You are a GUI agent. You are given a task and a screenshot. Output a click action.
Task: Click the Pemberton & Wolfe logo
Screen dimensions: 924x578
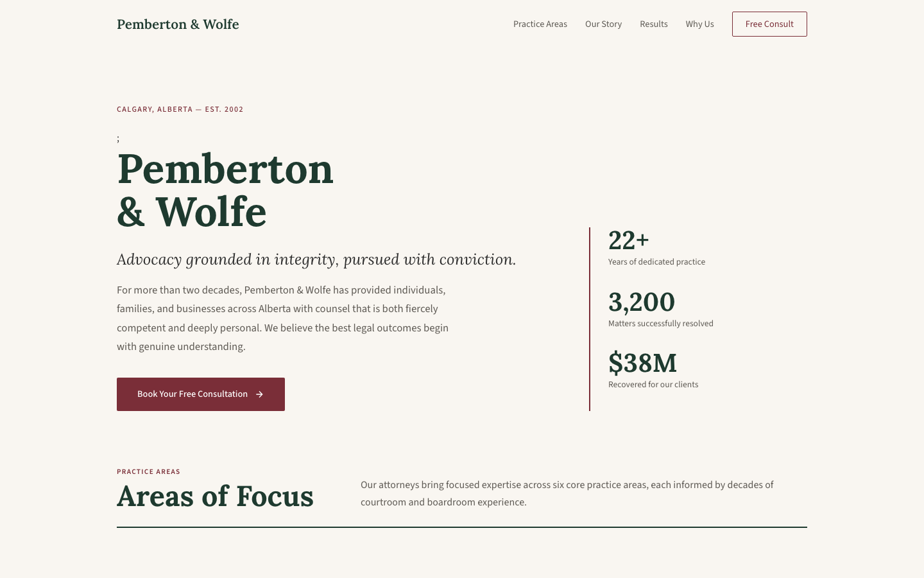coord(178,24)
